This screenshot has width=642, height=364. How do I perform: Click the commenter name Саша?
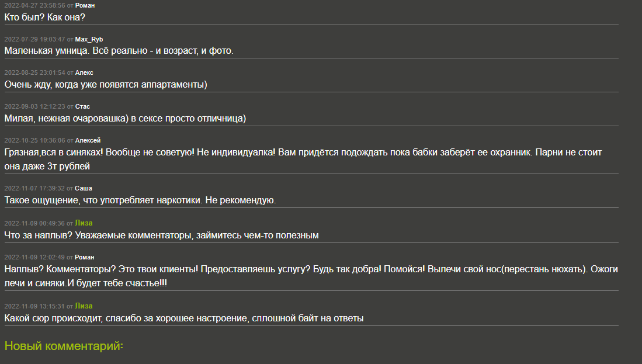[x=84, y=188]
